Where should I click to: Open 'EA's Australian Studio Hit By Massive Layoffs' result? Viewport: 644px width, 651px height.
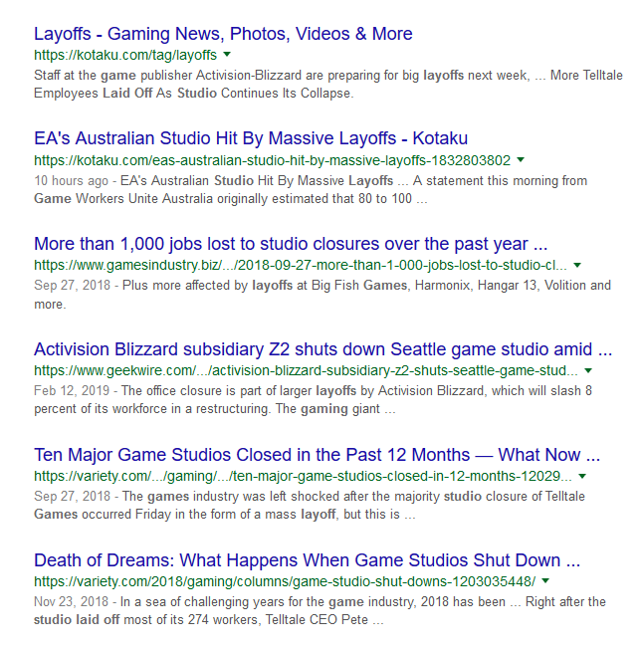click(251, 138)
